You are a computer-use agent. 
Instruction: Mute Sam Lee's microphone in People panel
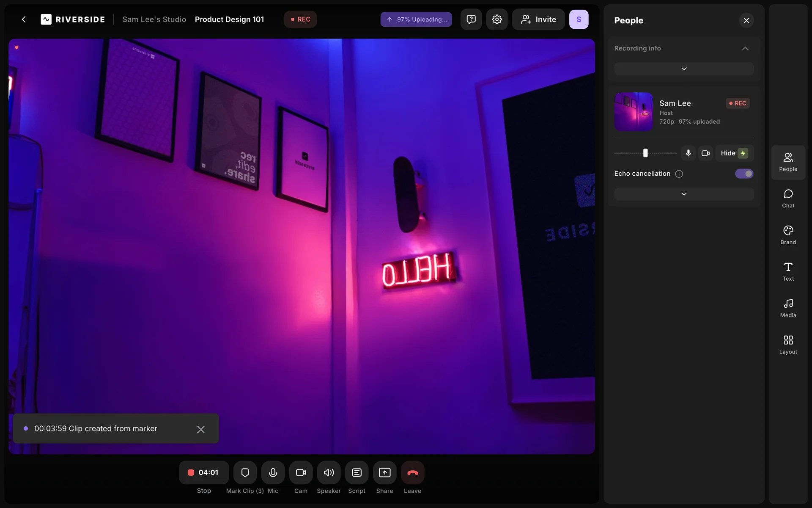coord(689,153)
